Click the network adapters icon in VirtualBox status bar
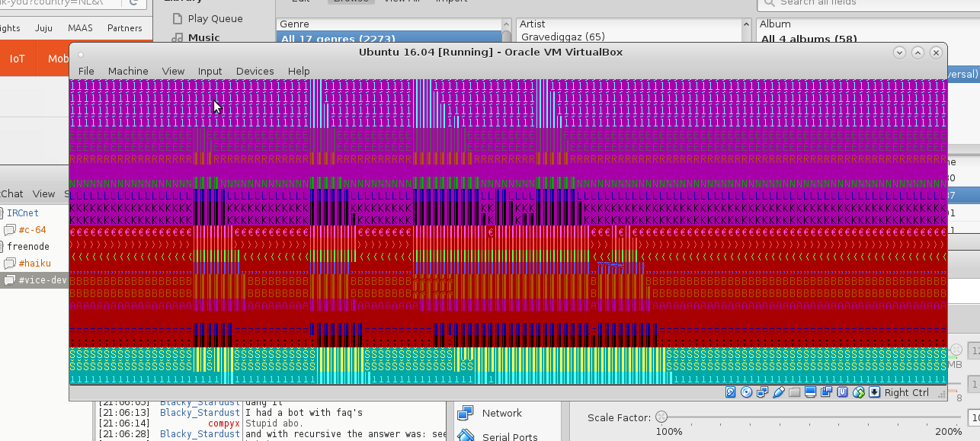Viewport: 980px width, 441px height. pos(762,392)
